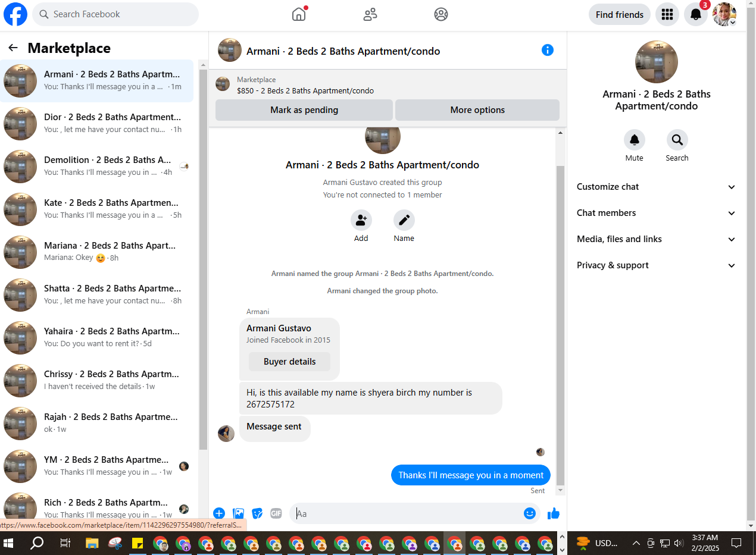Open File Explorer from taskbar
756x555 pixels.
[x=92, y=543]
